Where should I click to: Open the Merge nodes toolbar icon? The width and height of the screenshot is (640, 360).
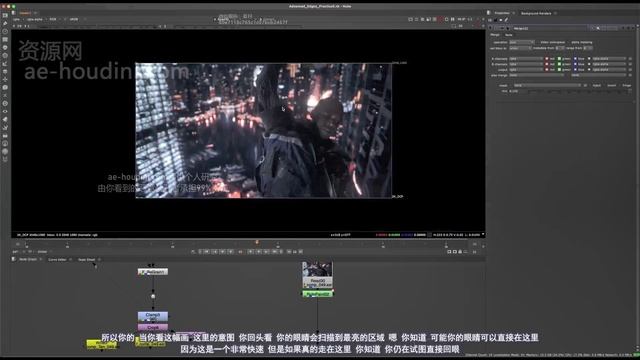[5, 71]
